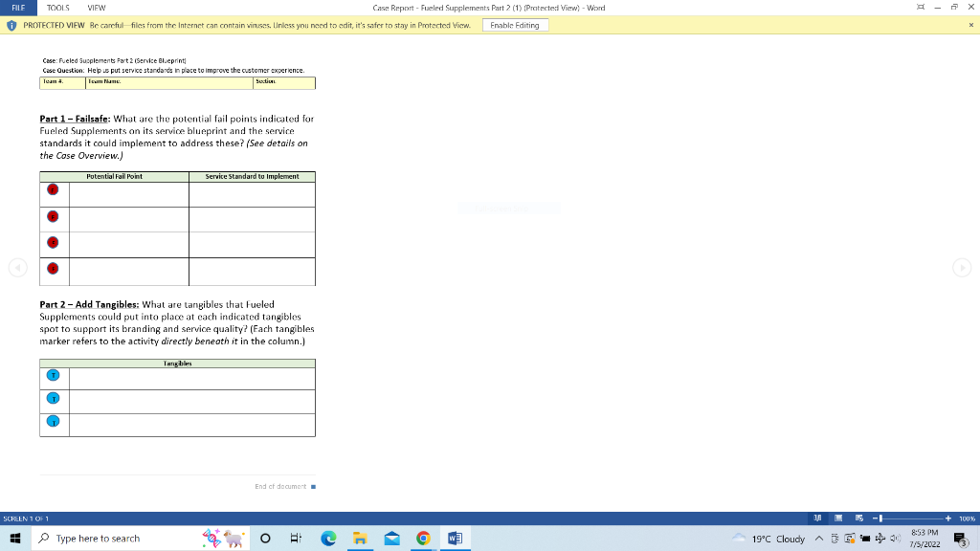The height and width of the screenshot is (551, 980).
Task: Select the Print Layout view icon
Action: click(838, 518)
